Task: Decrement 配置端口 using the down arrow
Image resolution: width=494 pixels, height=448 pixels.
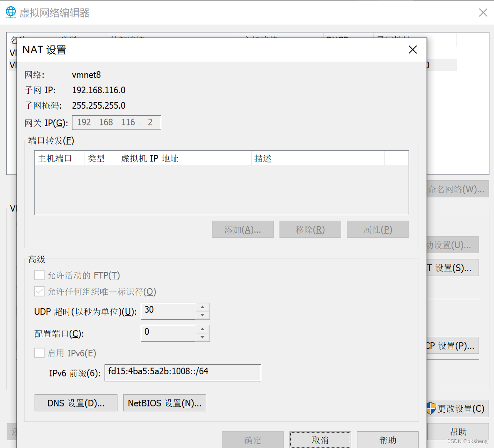Action: 203,336
